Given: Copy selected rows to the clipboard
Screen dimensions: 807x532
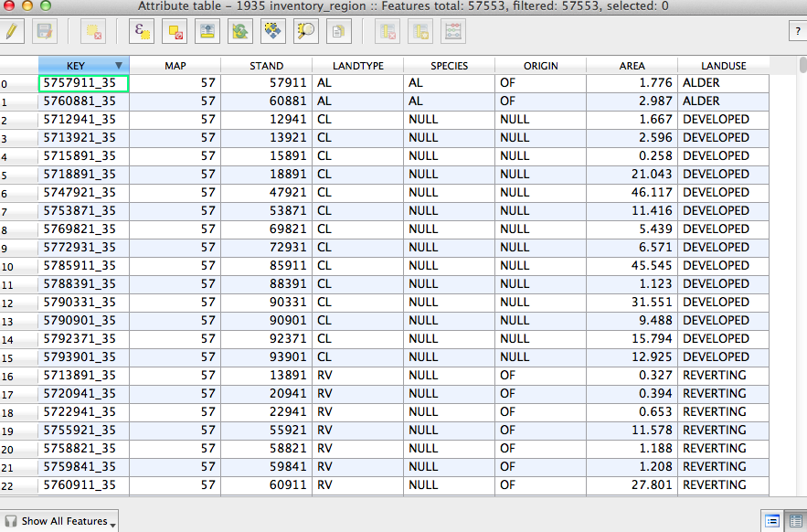Looking at the screenshot, I should tap(338, 31).
